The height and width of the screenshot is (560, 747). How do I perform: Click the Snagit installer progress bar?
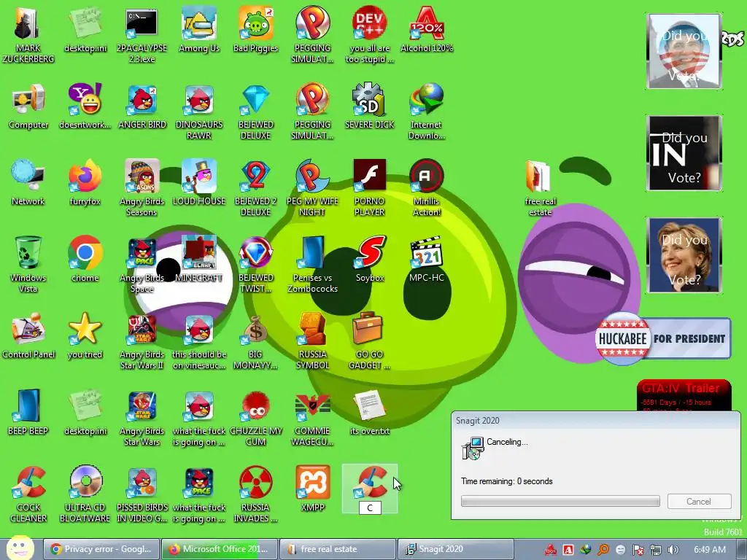coord(560,501)
